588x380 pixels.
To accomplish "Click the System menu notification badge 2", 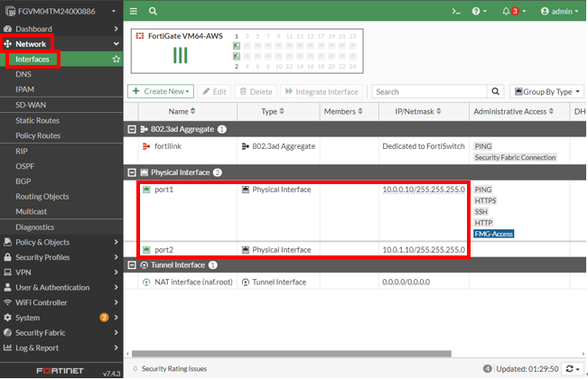I will click(x=104, y=318).
